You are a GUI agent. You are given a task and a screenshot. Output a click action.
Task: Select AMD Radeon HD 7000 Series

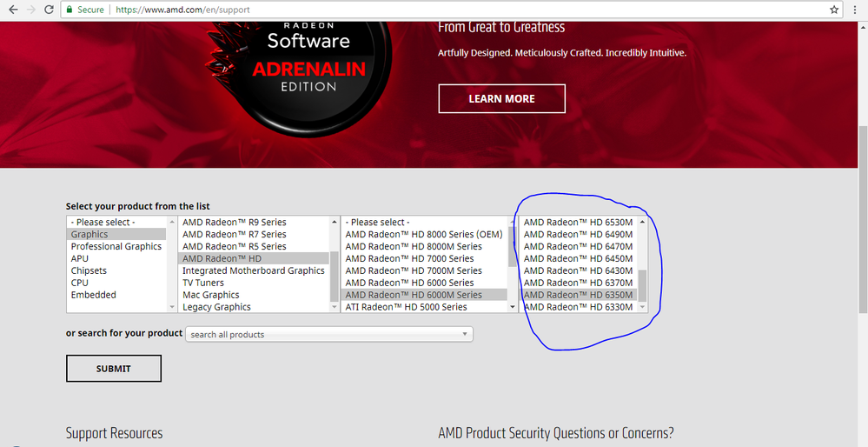point(424,258)
